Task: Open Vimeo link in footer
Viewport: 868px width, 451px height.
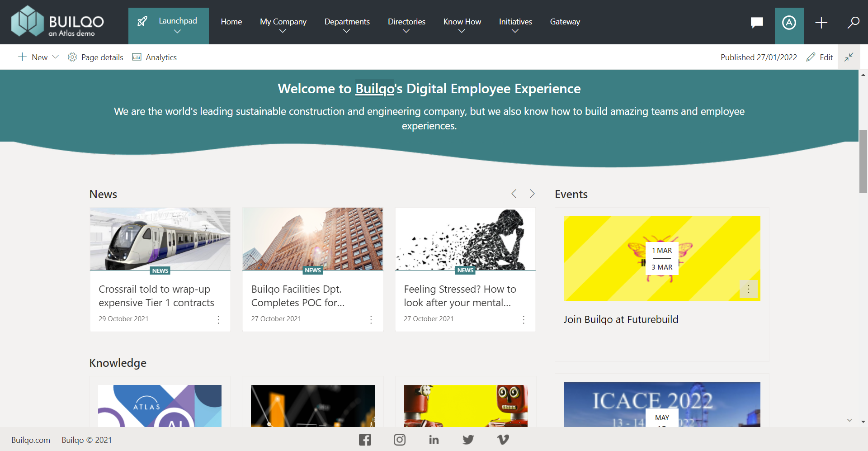Action: 503,440
